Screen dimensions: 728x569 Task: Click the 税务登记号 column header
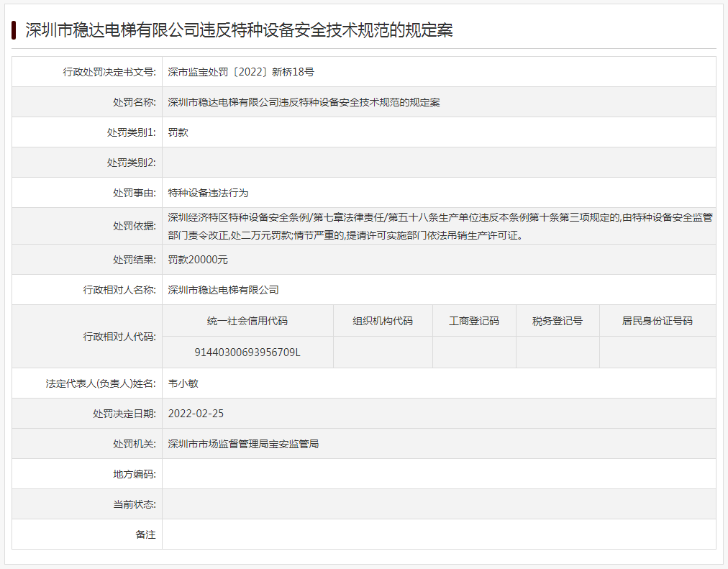click(x=558, y=321)
